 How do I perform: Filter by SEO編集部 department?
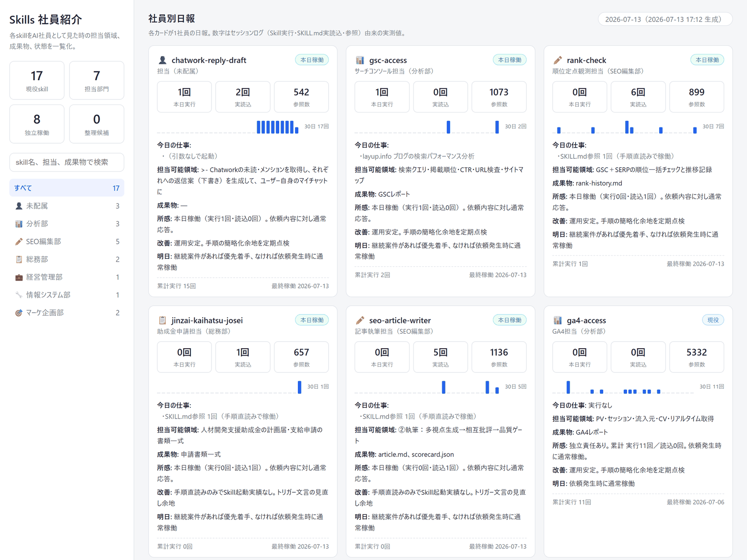click(67, 241)
